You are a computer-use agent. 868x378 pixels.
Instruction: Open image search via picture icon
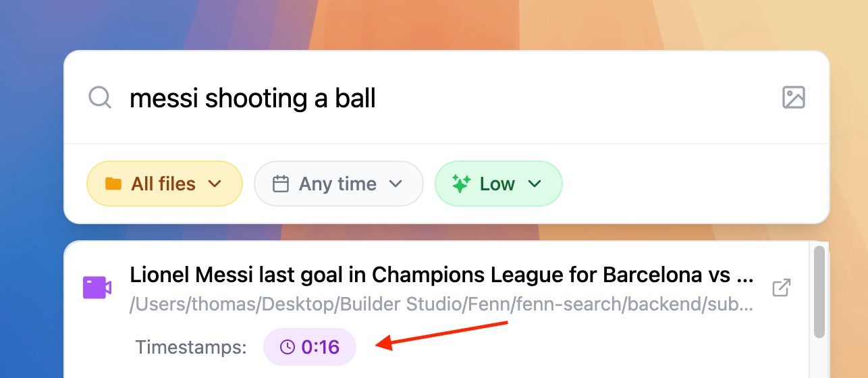tap(794, 98)
